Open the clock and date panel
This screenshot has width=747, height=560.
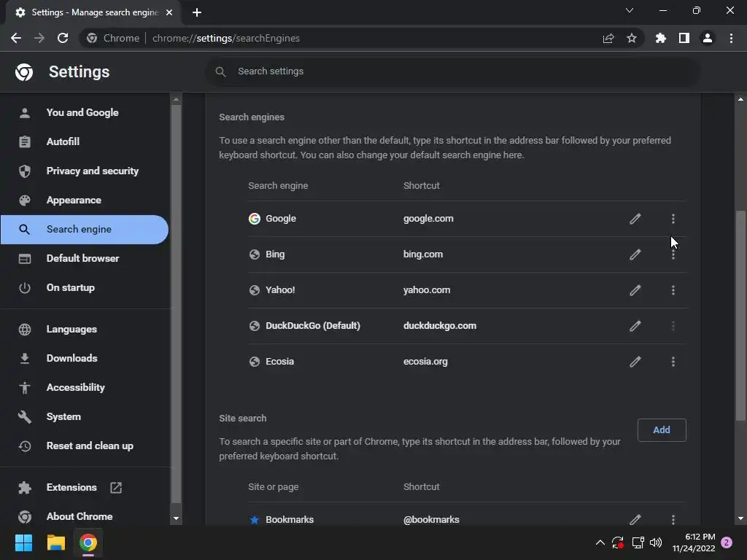694,542
